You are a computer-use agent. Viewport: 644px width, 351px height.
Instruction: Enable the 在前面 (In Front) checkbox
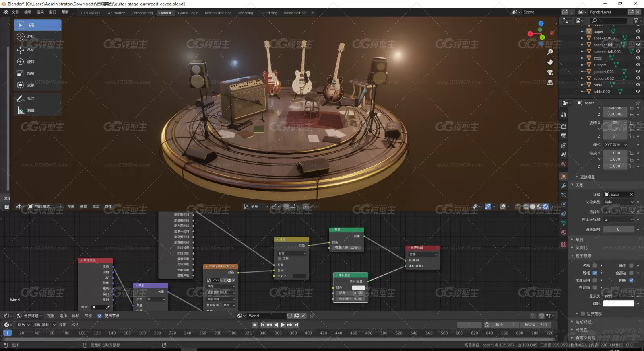594,287
